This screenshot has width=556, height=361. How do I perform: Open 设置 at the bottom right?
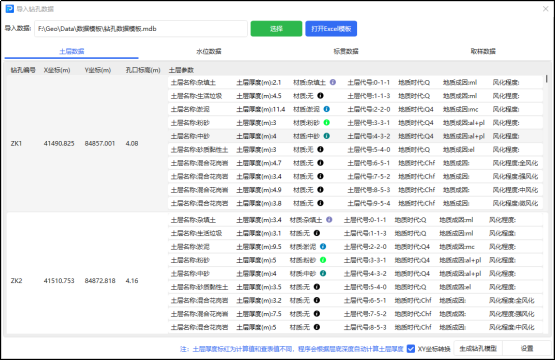point(527,349)
